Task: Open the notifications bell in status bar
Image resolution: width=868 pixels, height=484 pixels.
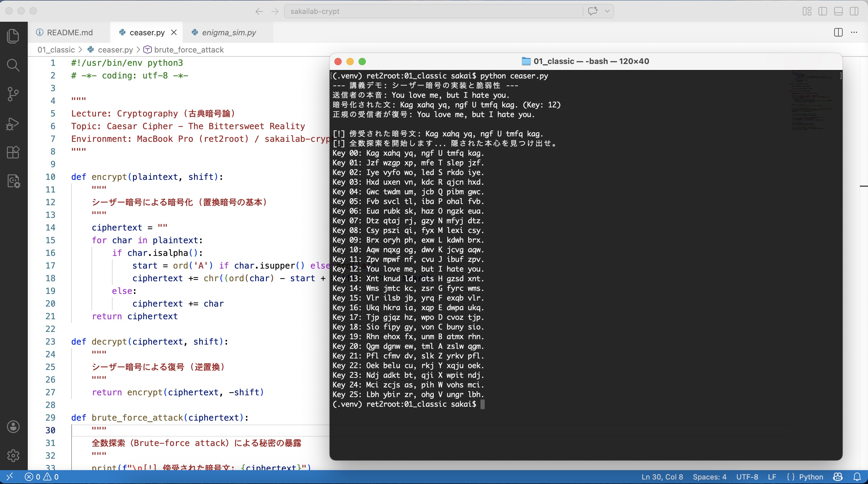Action: click(x=857, y=477)
